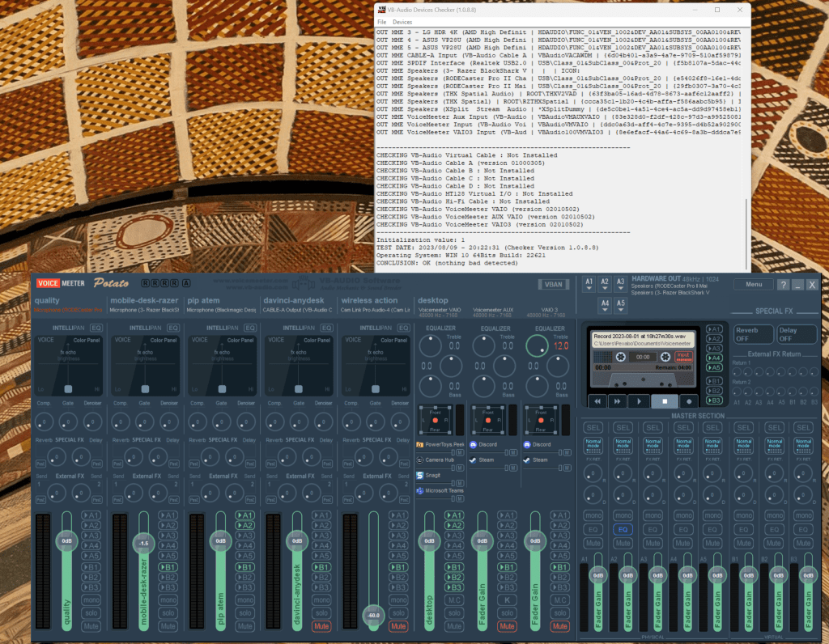Rewind the cassette recorder
Image resolution: width=829 pixels, height=644 pixels.
(597, 401)
